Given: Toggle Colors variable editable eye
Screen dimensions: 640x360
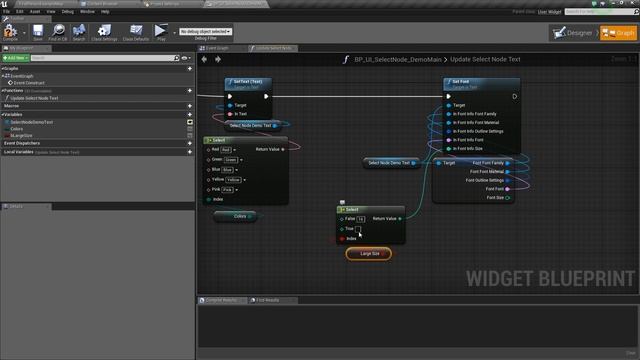Looking at the screenshot, I should [190, 129].
